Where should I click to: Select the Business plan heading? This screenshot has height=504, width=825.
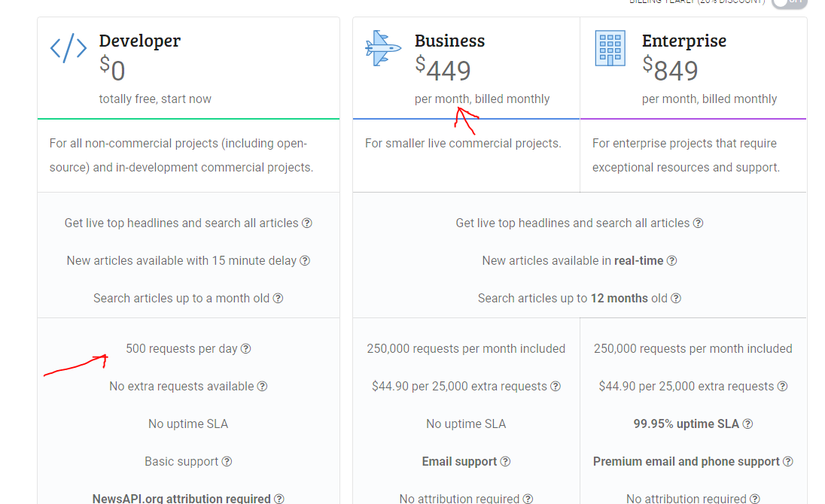coord(450,41)
